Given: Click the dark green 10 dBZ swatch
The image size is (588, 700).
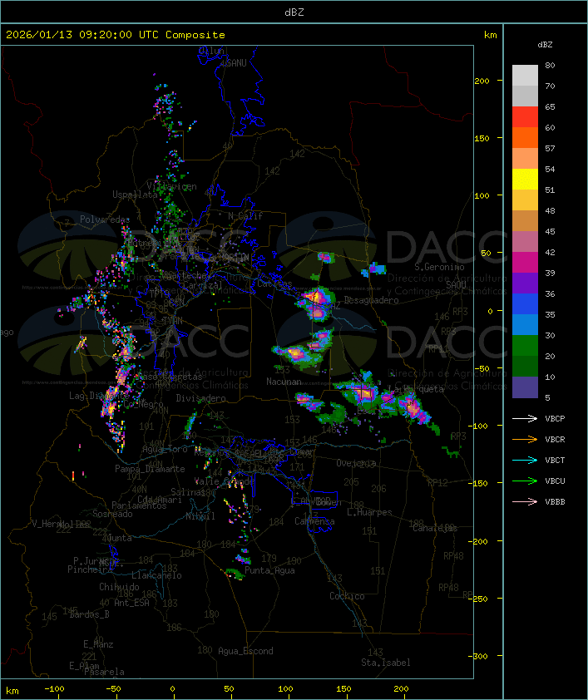Looking at the screenshot, I should [525, 367].
